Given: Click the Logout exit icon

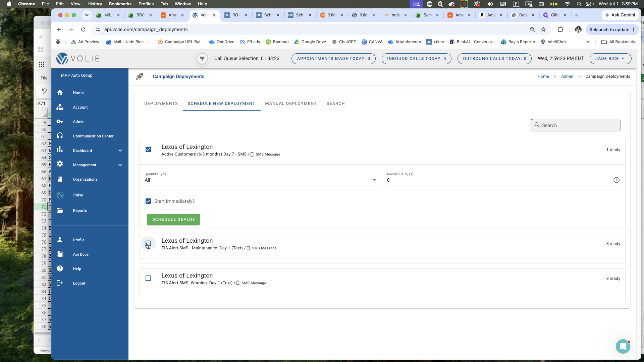Looking at the screenshot, I should coord(60,283).
